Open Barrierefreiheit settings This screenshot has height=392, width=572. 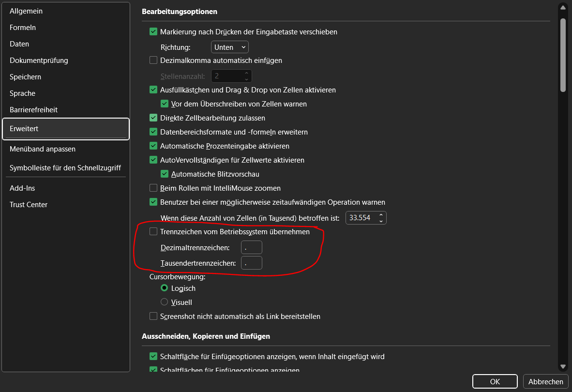pos(33,109)
